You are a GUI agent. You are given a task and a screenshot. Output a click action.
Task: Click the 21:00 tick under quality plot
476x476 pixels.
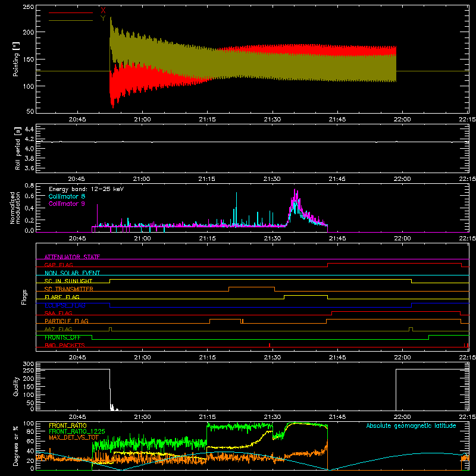[x=142, y=417]
